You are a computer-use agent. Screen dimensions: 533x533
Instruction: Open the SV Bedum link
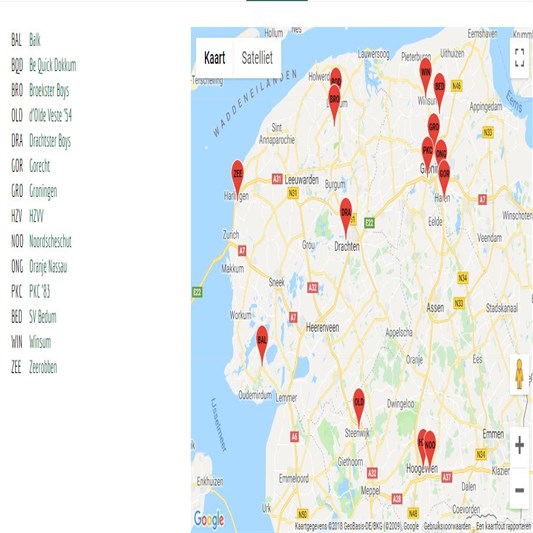(x=43, y=316)
